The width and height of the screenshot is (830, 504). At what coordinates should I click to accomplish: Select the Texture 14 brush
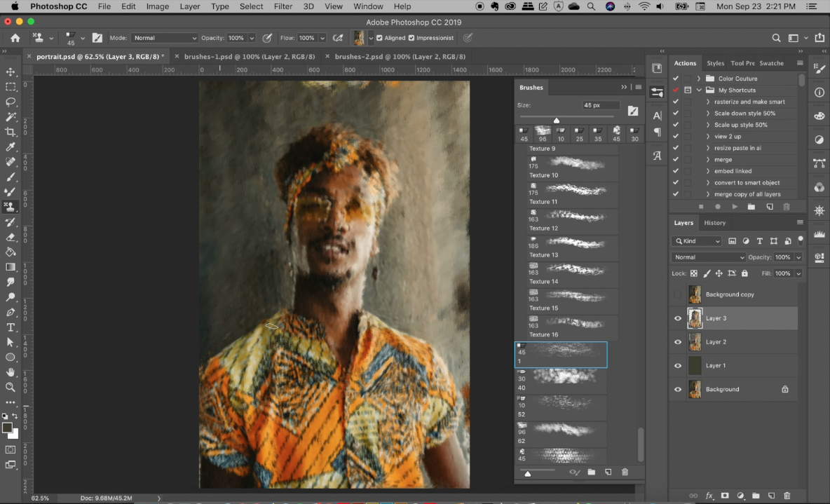(x=573, y=273)
